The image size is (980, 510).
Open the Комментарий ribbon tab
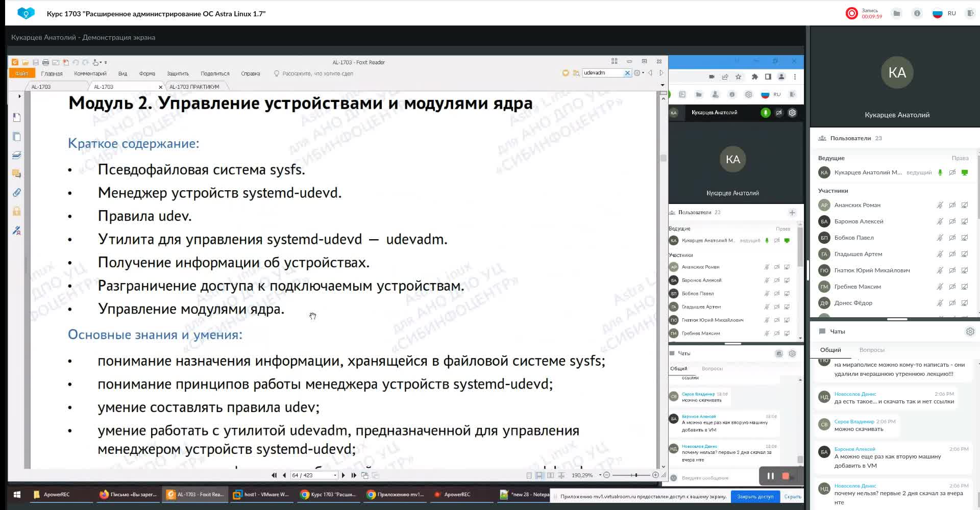point(90,73)
